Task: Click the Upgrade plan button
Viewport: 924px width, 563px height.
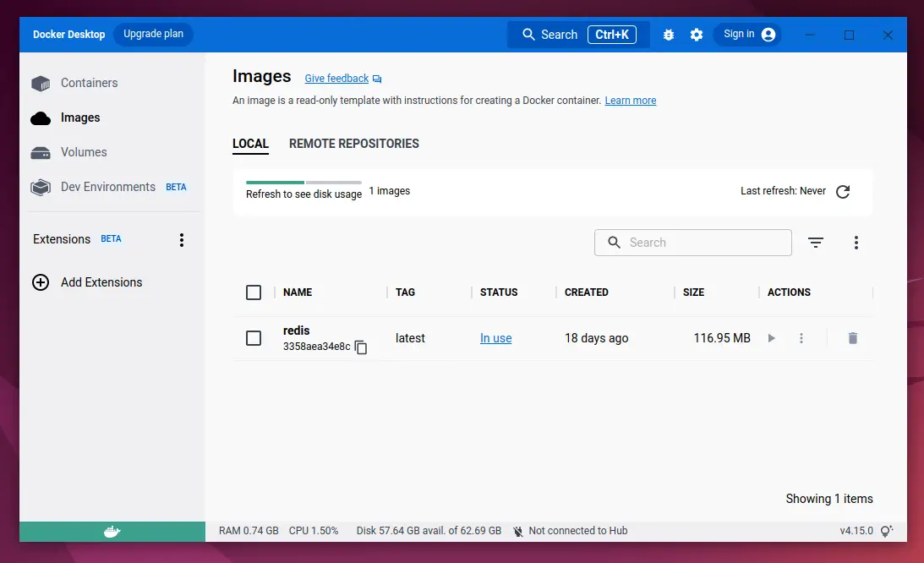Action: click(153, 34)
